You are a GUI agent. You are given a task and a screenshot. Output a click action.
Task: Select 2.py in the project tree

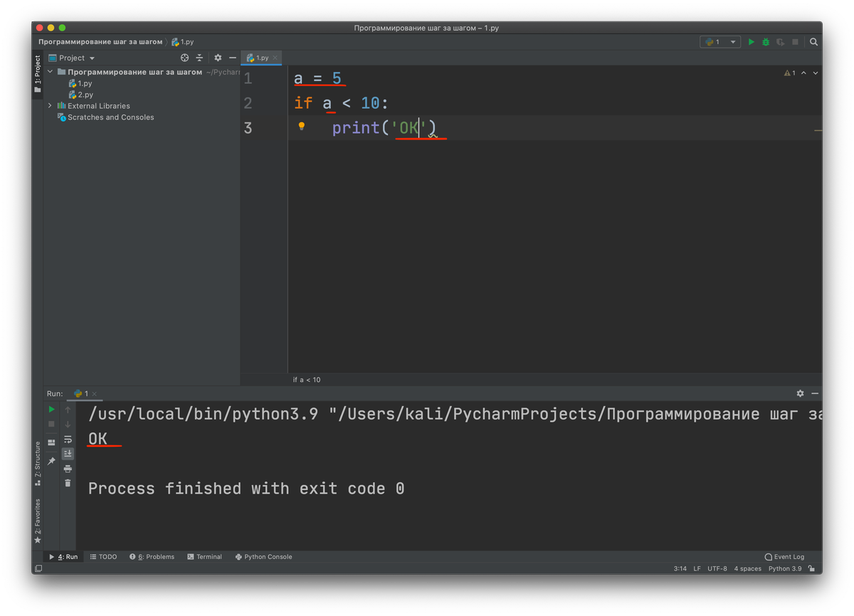point(80,95)
